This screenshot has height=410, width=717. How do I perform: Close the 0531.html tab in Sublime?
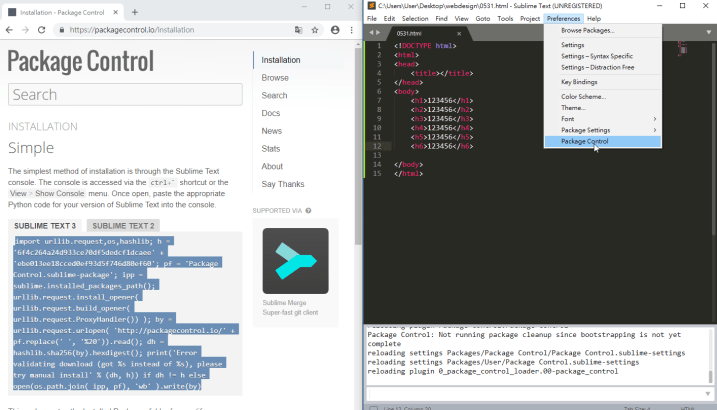click(459, 33)
